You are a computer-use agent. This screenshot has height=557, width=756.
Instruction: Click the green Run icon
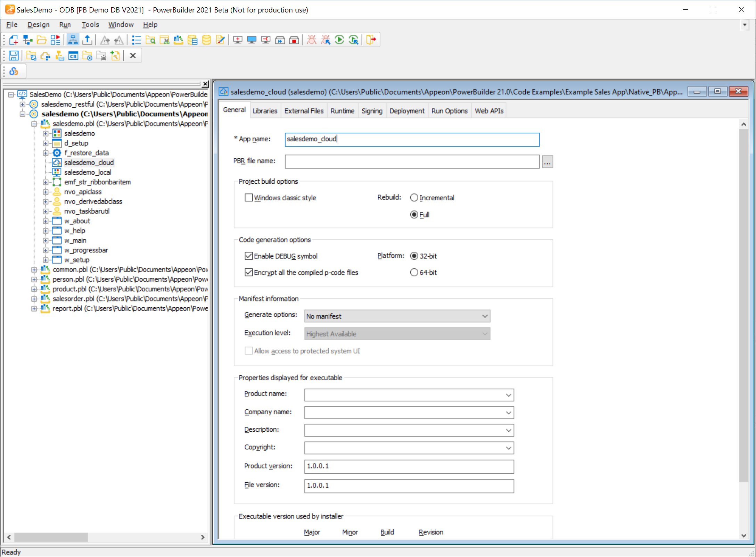click(339, 40)
